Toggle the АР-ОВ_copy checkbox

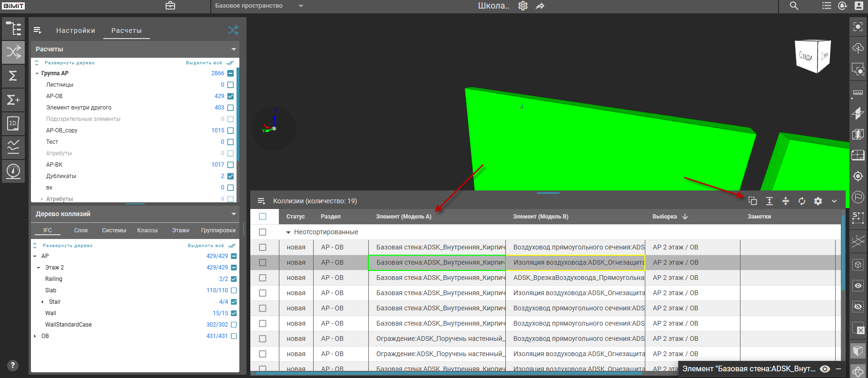point(230,130)
